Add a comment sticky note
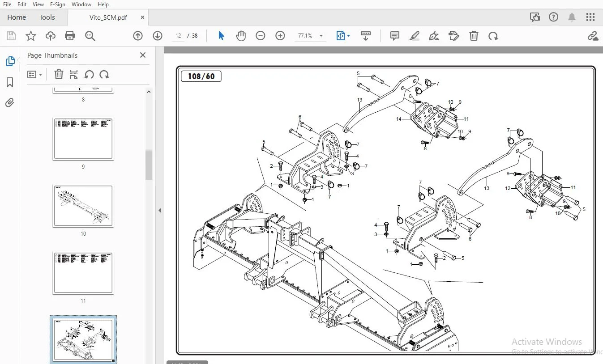This screenshot has width=603, height=364. click(x=395, y=36)
